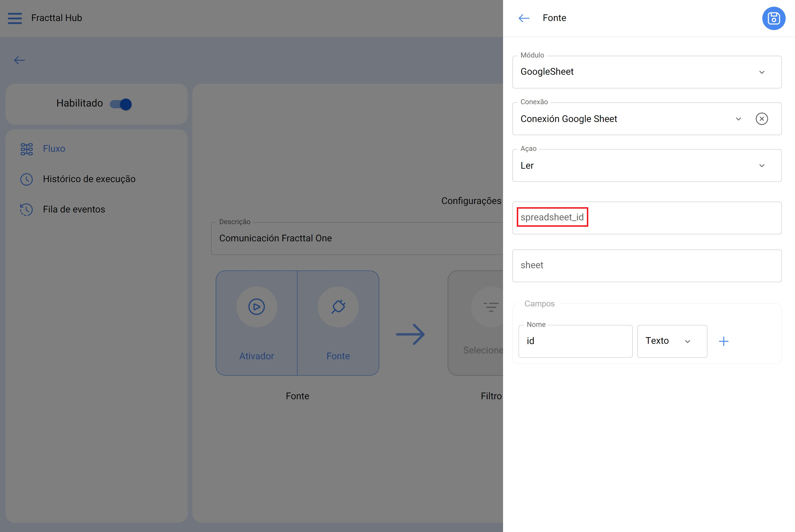Click the Fonte label in the flow card
Image resolution: width=795 pixels, height=532 pixels.
(338, 356)
